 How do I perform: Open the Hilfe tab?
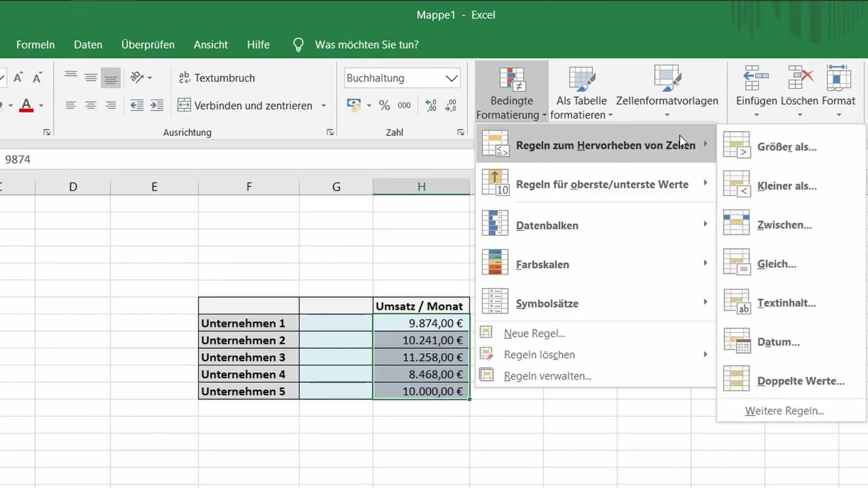tap(258, 45)
